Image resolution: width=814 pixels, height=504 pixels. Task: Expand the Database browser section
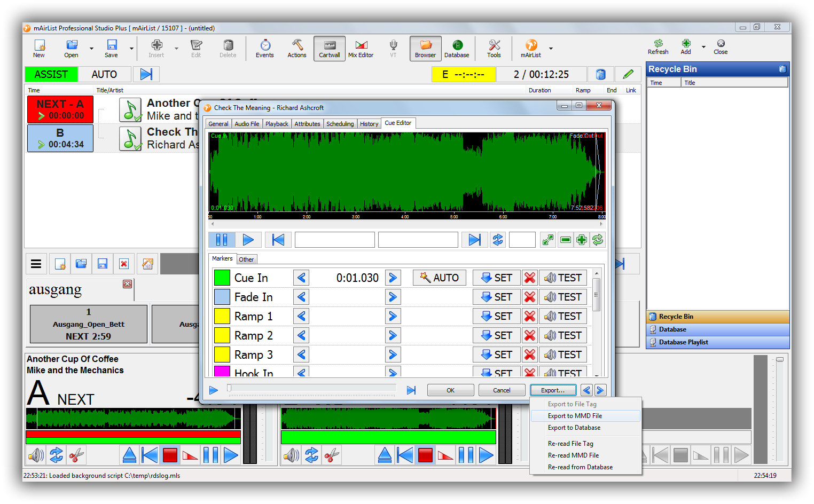point(717,329)
